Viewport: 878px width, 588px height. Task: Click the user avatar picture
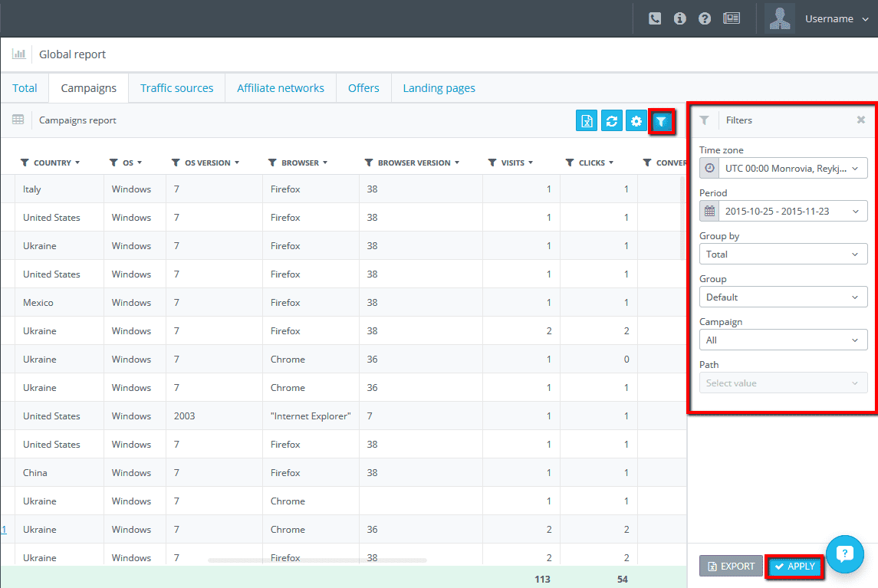779,18
